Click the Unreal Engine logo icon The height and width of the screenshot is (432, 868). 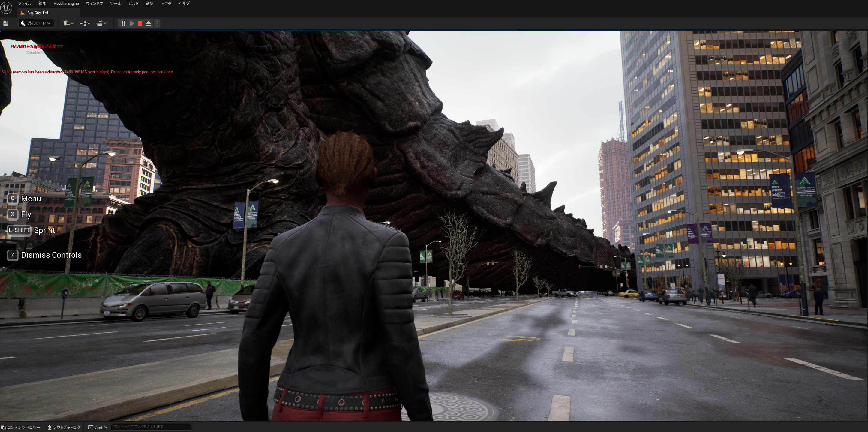6,7
